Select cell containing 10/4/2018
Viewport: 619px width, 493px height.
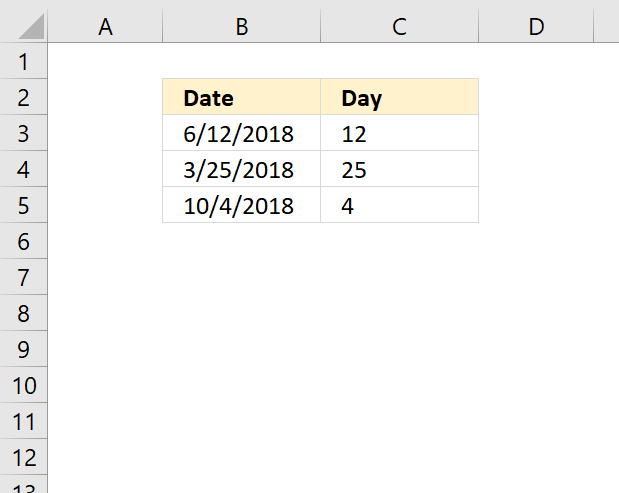[x=242, y=205]
